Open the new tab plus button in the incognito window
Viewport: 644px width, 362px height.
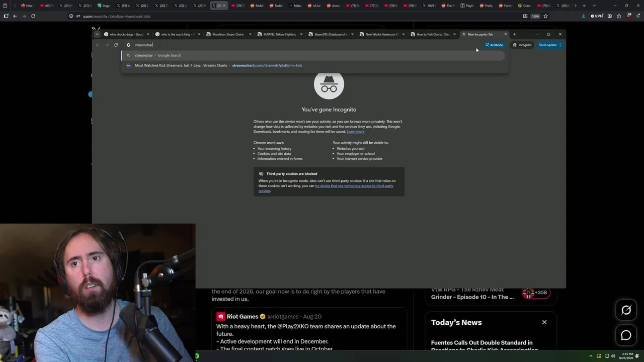514,34
